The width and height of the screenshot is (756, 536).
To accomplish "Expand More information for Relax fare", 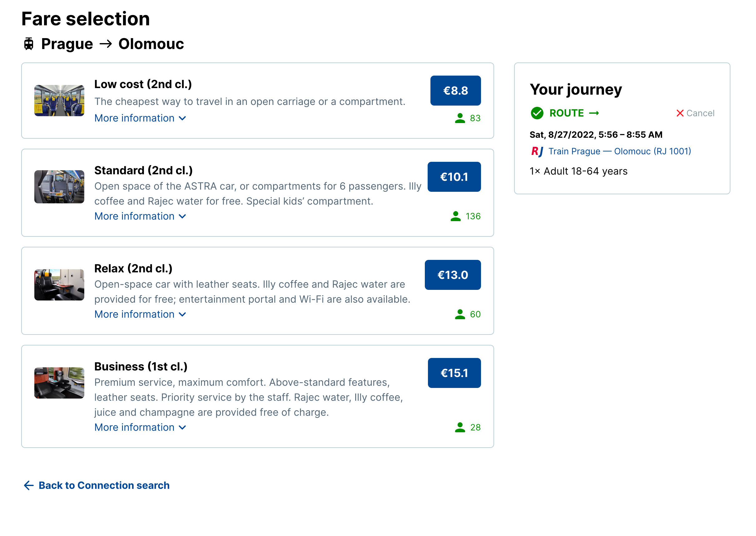I will (x=140, y=314).
